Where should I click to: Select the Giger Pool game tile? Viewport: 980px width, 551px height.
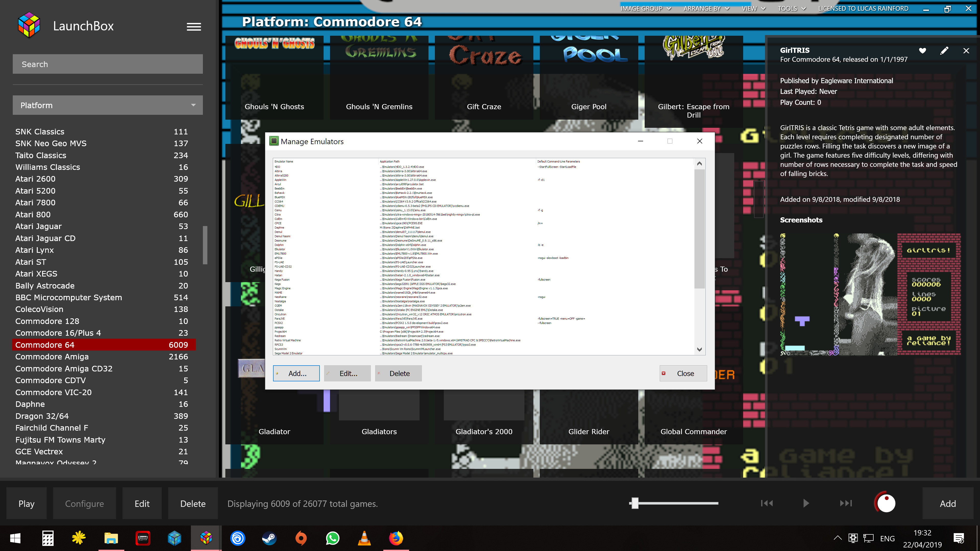[589, 78]
